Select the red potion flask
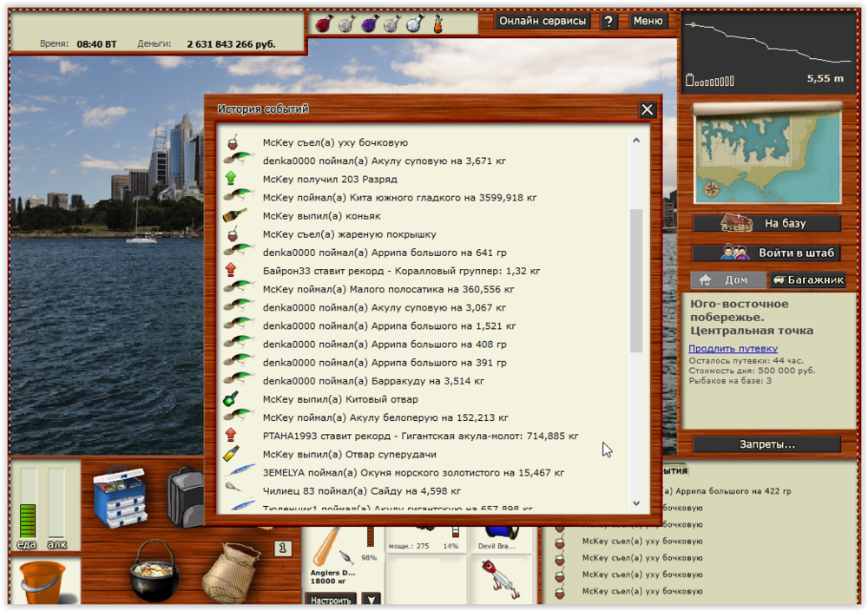This screenshot has height=611, width=868. tap(324, 24)
